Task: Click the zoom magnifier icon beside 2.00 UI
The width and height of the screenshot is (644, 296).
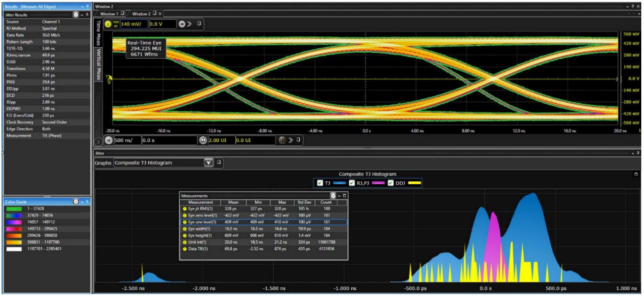Action: (203, 140)
